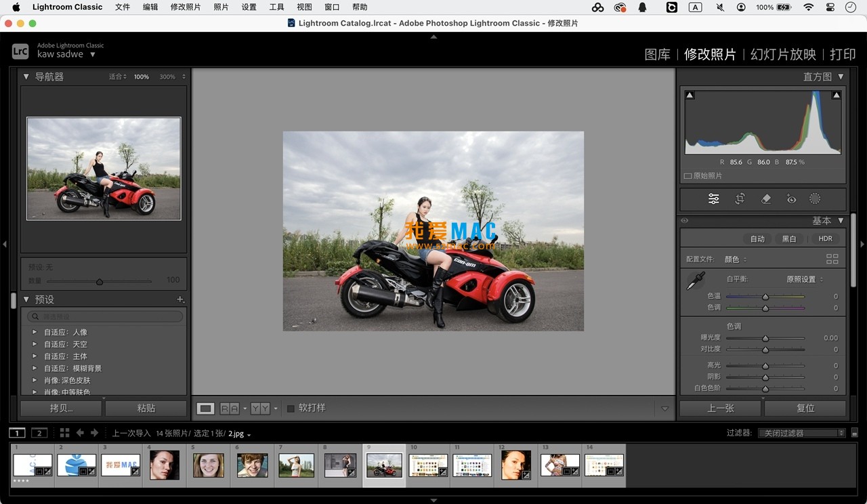The height and width of the screenshot is (504, 867).
Task: Set navigator zoom to 适合
Action: tap(118, 77)
